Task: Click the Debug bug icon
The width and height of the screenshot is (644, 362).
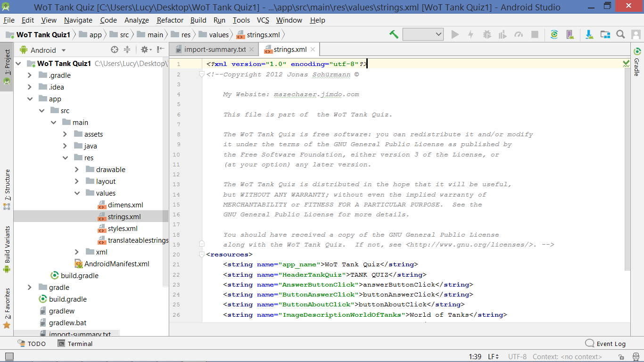Action: (x=487, y=34)
